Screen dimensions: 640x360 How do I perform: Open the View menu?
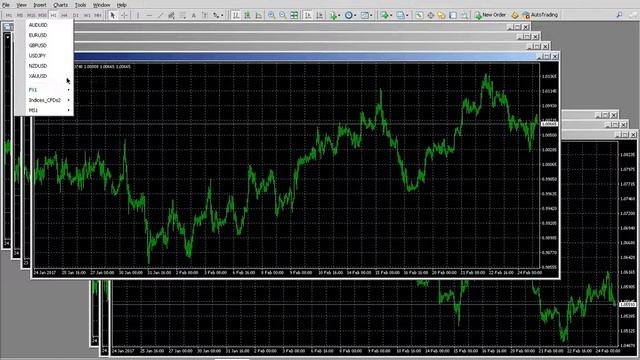click(x=21, y=5)
